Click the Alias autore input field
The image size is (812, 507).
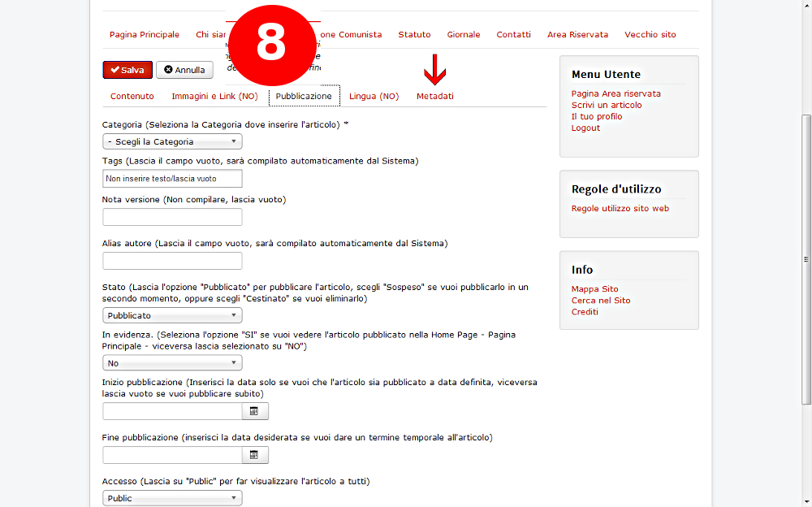tap(172, 261)
